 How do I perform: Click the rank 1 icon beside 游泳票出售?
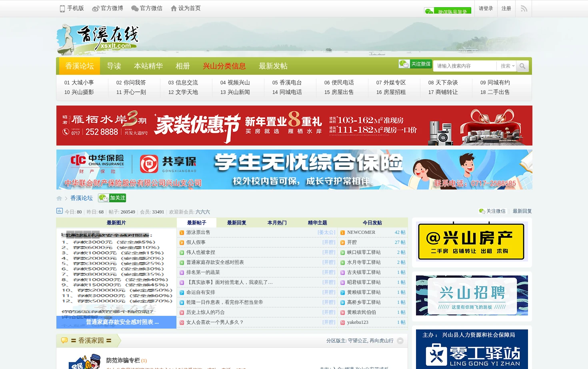point(182,233)
